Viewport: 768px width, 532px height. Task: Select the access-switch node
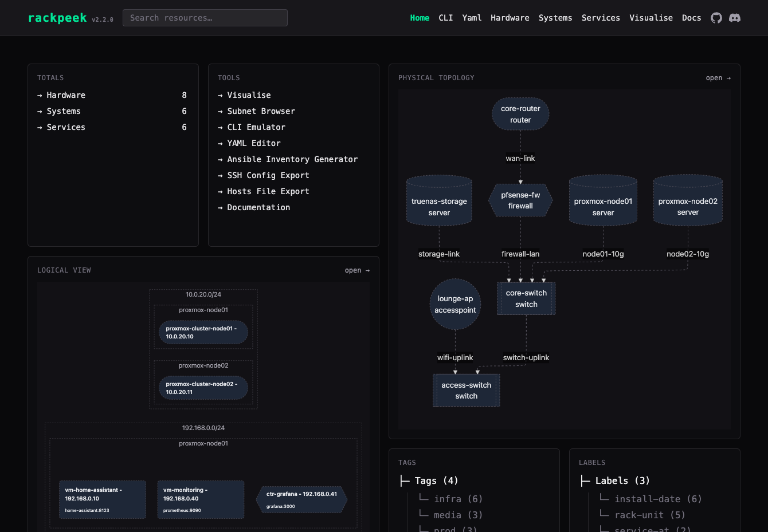[x=467, y=391]
